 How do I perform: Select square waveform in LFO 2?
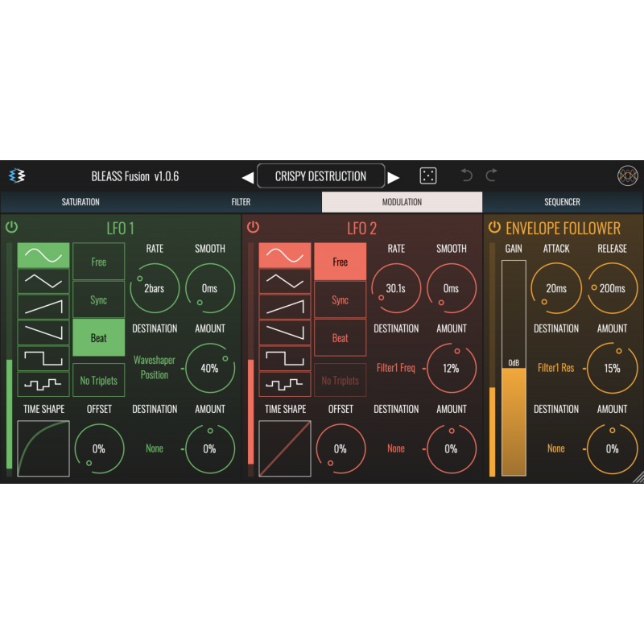pos(285,357)
